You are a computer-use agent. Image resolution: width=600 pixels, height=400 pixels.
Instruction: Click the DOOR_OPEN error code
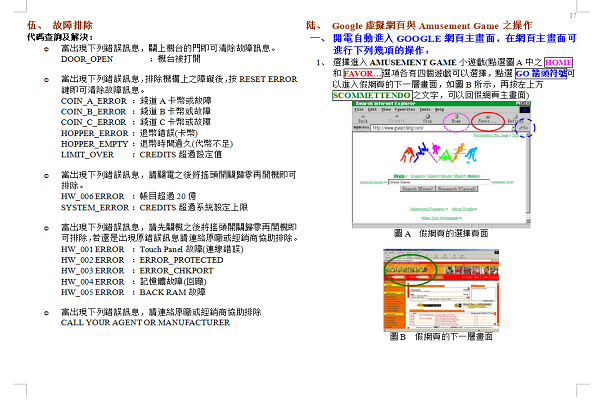coord(87,59)
